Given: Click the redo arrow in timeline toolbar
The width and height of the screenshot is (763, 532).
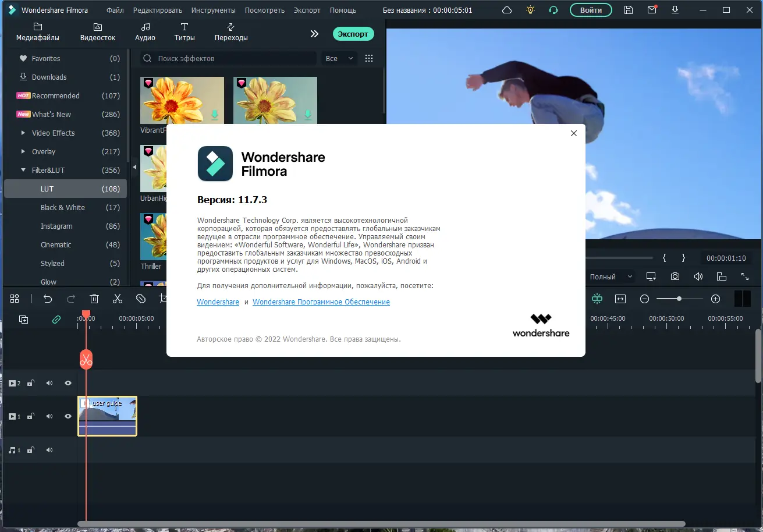Looking at the screenshot, I should [x=71, y=299].
